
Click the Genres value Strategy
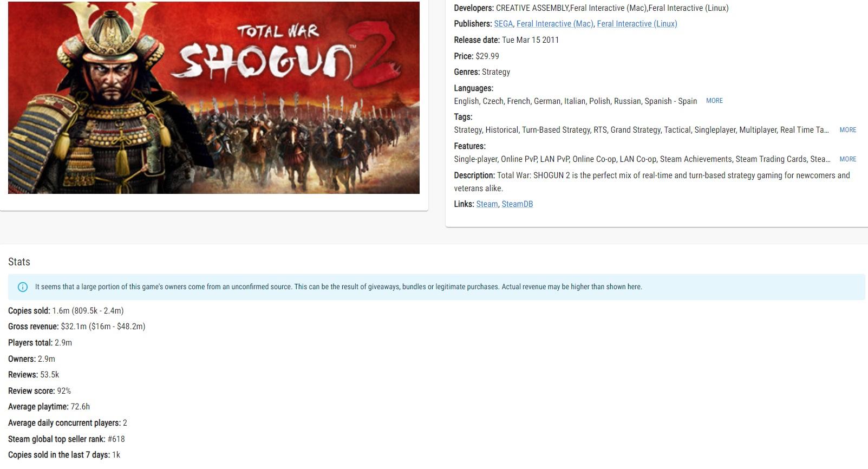click(496, 72)
